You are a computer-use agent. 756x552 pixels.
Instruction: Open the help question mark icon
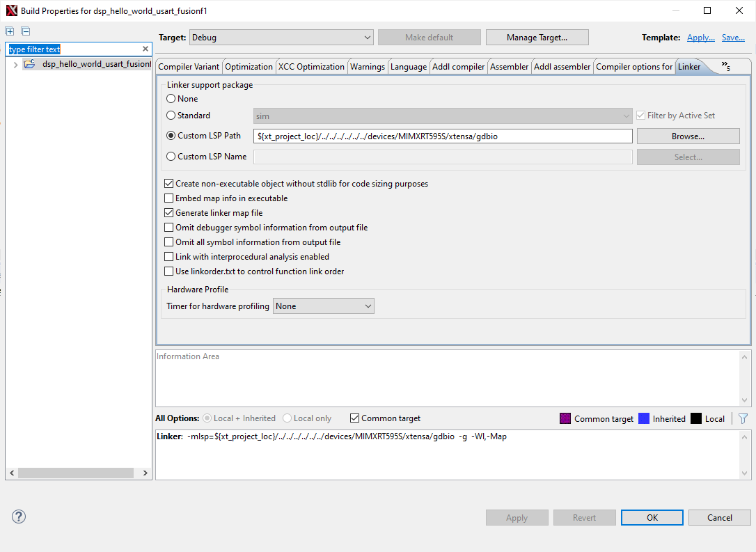(x=19, y=516)
